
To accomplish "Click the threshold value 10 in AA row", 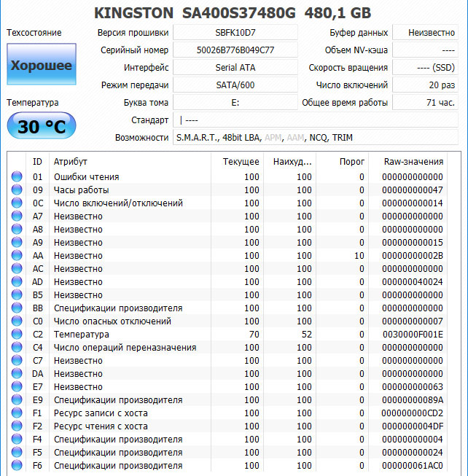I will click(x=359, y=256).
